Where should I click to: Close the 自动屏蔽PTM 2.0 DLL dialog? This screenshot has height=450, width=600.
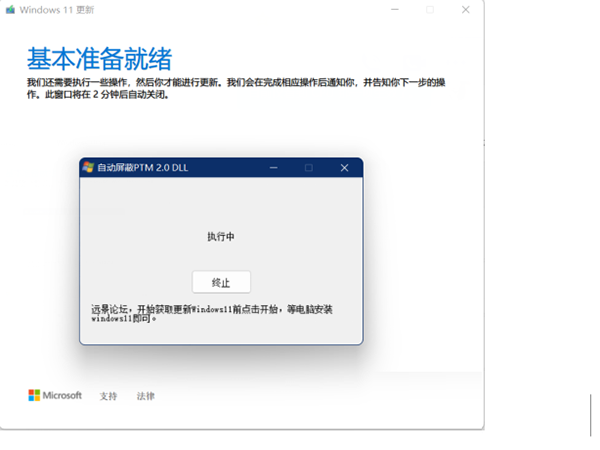[344, 168]
